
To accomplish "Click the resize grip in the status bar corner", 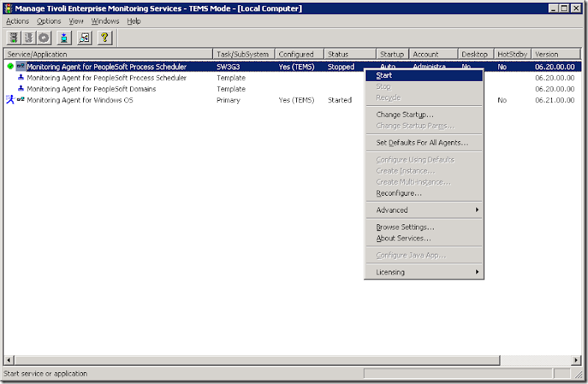I will tap(578, 374).
